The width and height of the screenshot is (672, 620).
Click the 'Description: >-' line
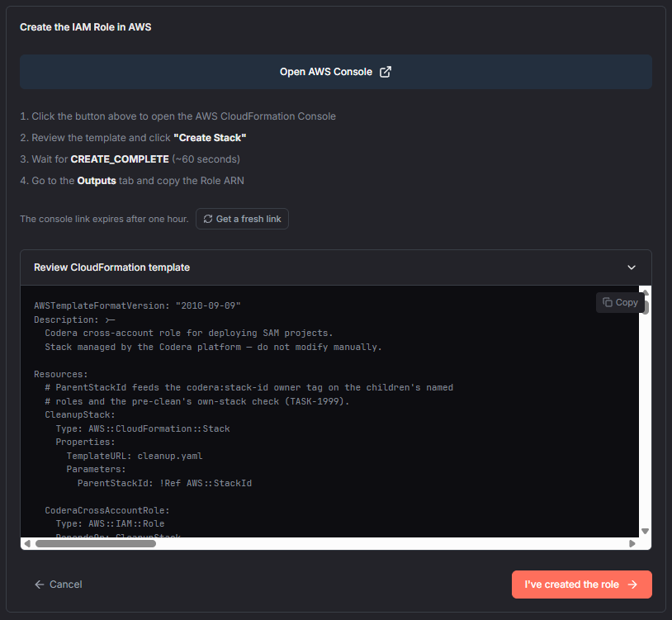click(74, 319)
